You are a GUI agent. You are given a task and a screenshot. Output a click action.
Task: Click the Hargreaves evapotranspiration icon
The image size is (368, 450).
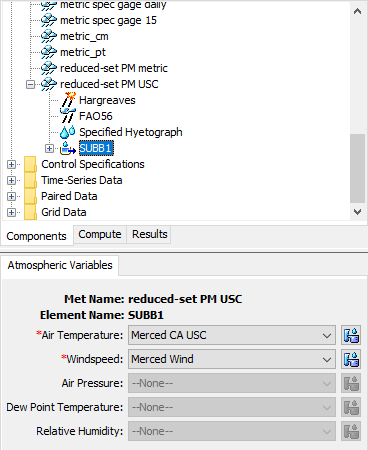pos(69,100)
